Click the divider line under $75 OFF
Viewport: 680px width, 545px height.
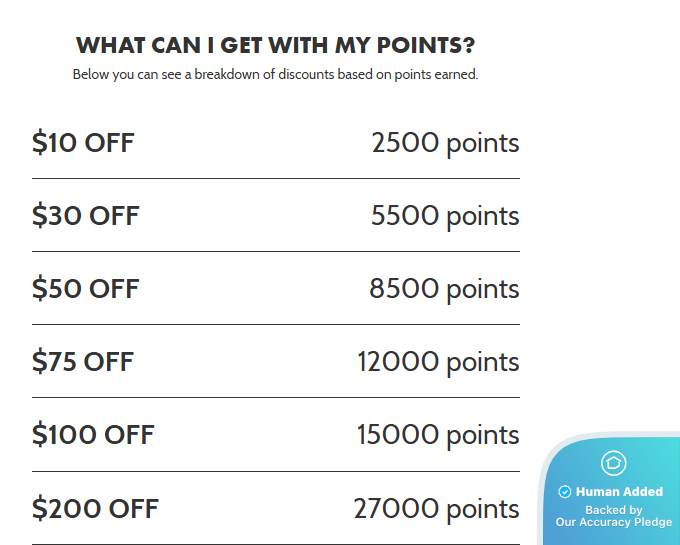(275, 398)
